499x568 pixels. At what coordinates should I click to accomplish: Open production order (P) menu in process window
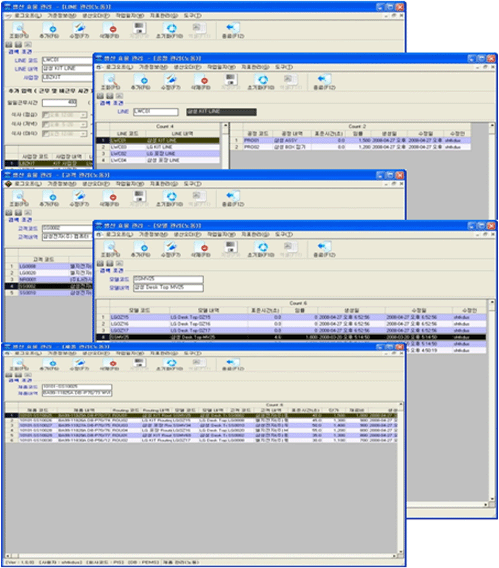187,67
